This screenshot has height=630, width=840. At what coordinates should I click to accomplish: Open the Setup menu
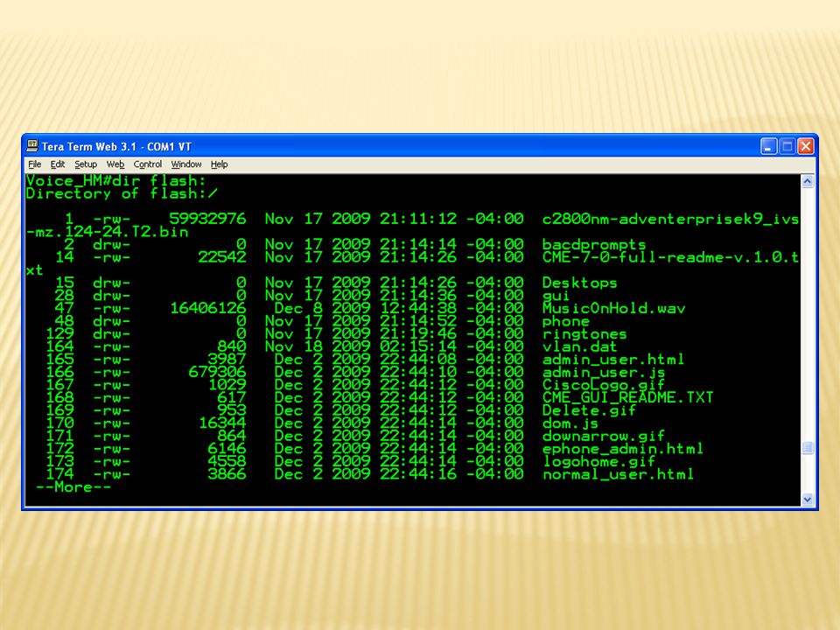click(86, 164)
